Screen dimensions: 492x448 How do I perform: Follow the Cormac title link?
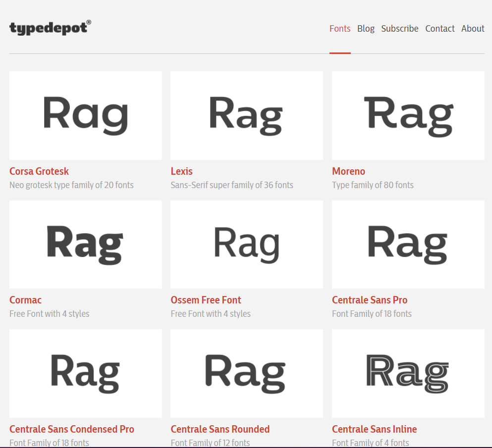(25, 300)
